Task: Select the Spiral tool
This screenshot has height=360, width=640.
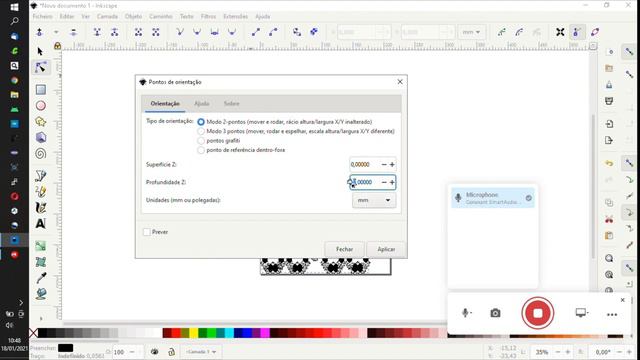Action: (x=40, y=153)
